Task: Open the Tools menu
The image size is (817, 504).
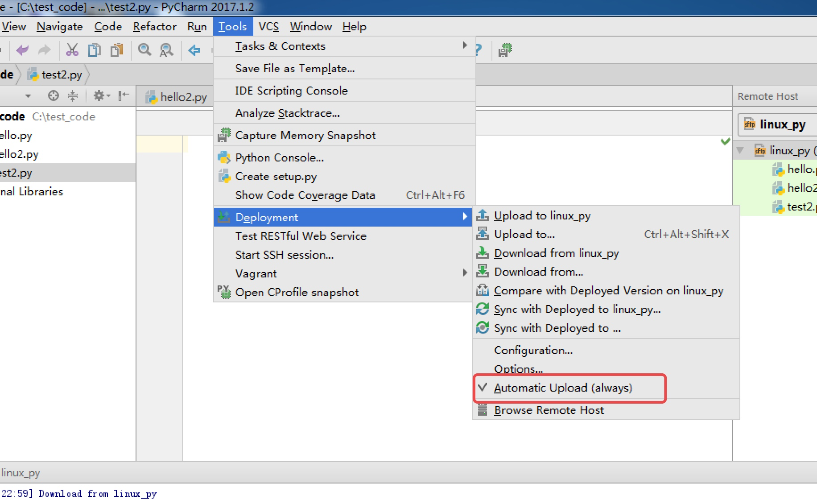Action: (x=233, y=27)
